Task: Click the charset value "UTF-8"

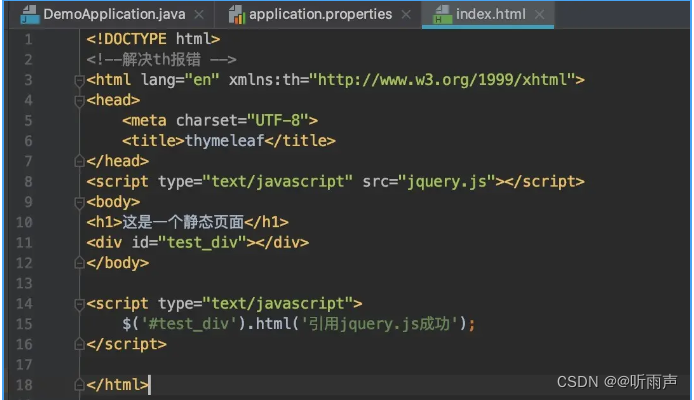Action: 278,120
